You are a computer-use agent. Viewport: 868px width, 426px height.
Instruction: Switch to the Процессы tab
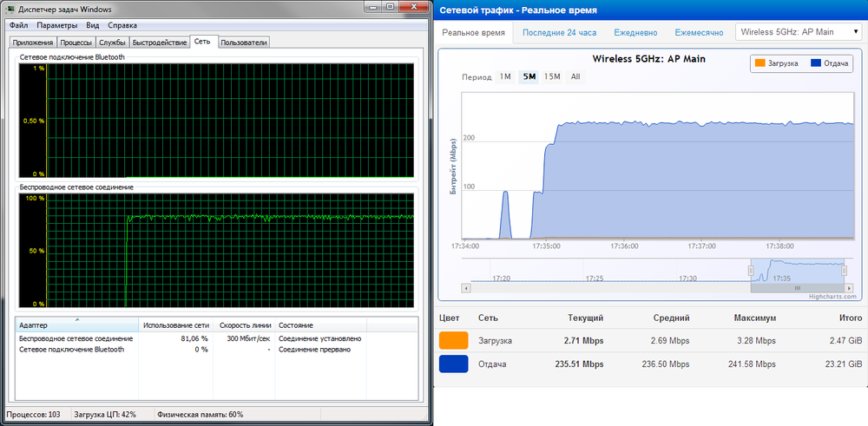tap(76, 43)
